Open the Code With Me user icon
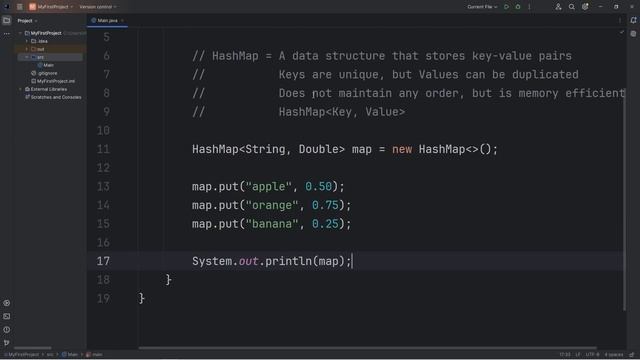Viewport: 640px width, 360px height. tap(558, 7)
